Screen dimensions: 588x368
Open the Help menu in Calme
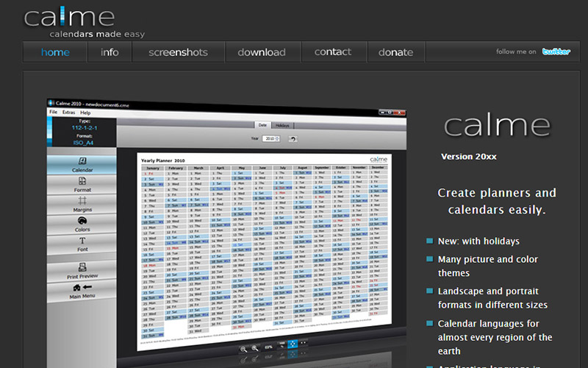[85, 113]
